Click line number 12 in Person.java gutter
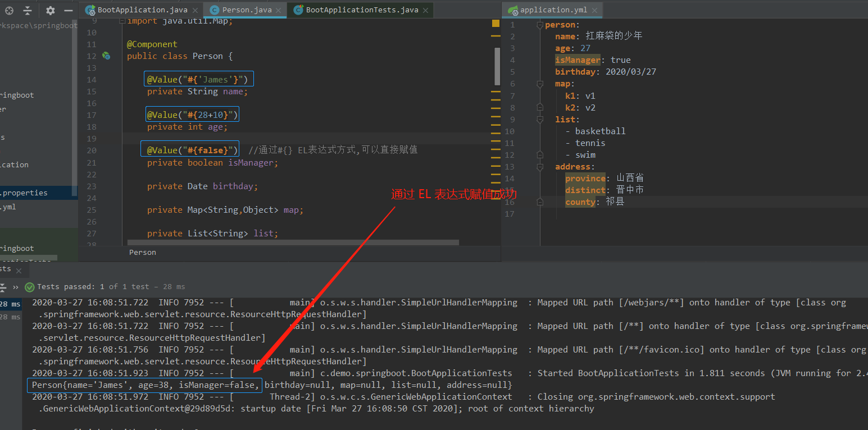 92,56
